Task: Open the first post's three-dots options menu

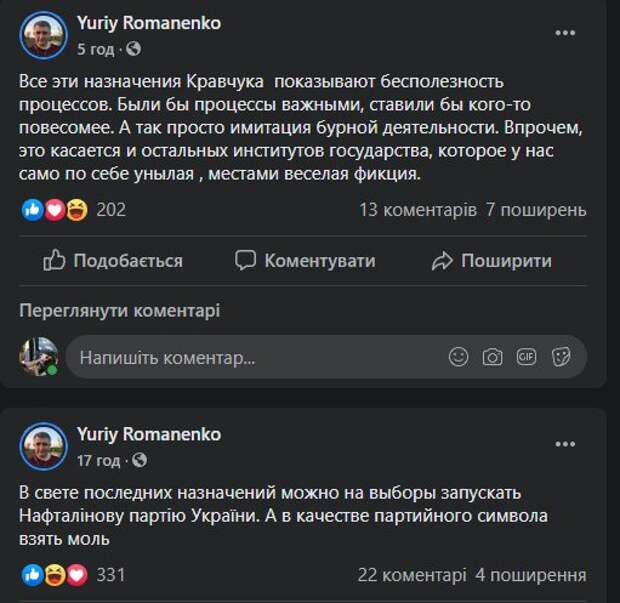Action: tap(566, 33)
